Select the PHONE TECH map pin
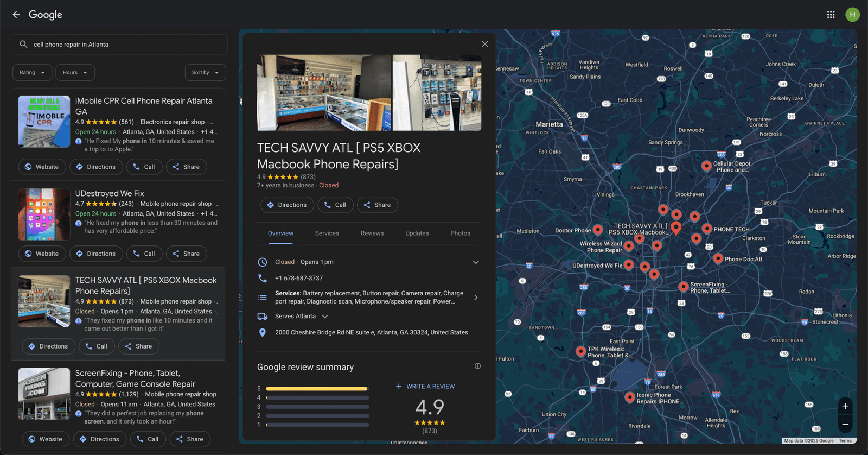This screenshot has height=455, width=868. coord(707,229)
